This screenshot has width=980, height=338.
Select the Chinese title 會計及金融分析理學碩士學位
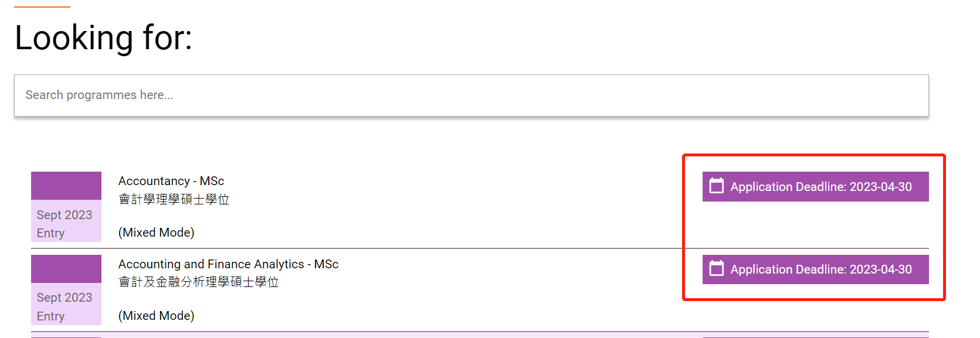click(x=198, y=282)
